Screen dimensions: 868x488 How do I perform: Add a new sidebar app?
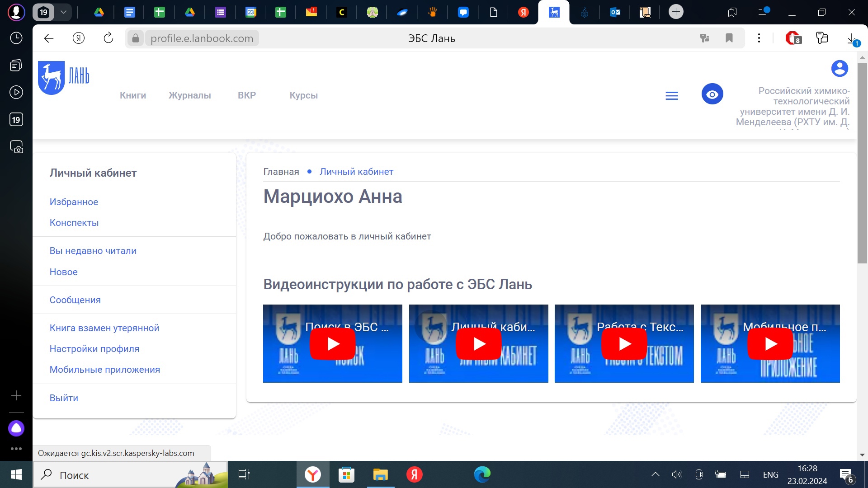(16, 395)
